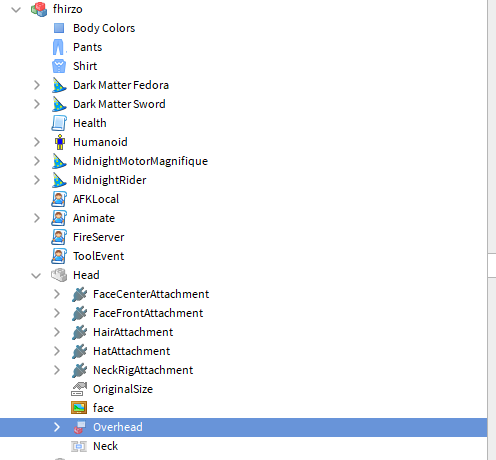Click the FaceFrontAttachment plug icon
The image size is (496, 460).
pos(79,313)
